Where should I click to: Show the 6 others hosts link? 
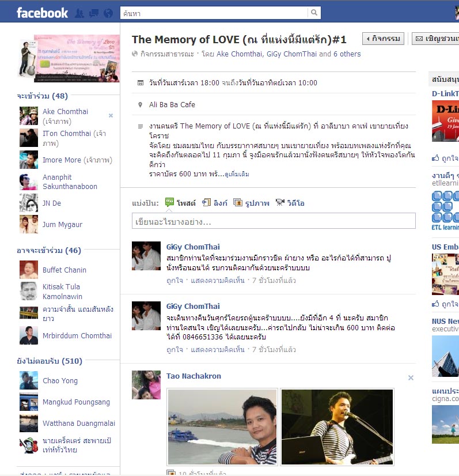pos(347,54)
